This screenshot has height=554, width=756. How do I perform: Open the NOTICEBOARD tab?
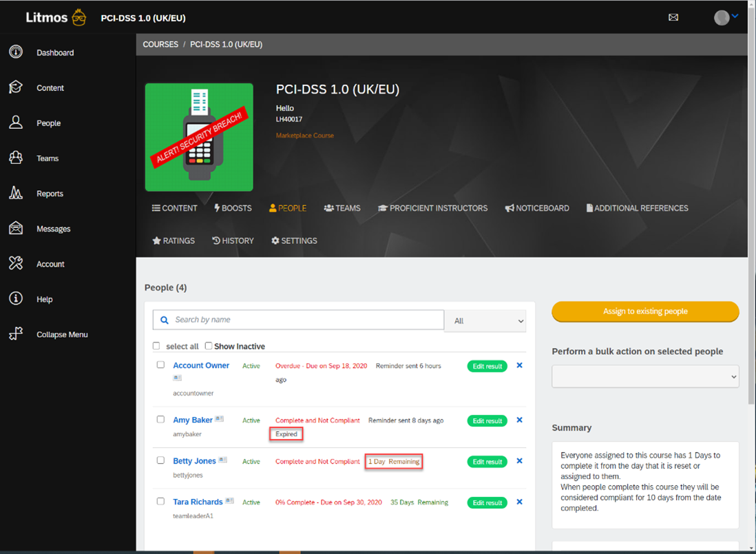(537, 208)
